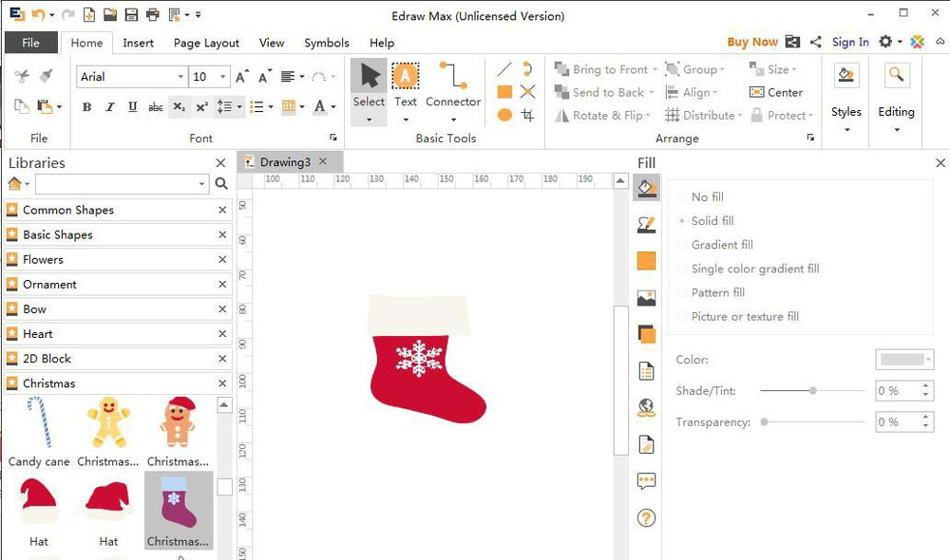Viewport: 950px width, 560px height.
Task: Click the Crop tool icon
Action: coord(528,116)
